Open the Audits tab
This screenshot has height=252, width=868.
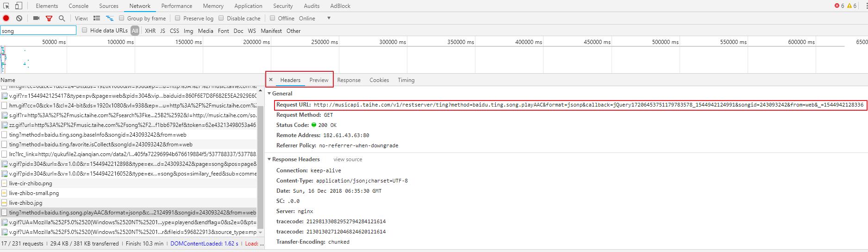[x=312, y=6]
